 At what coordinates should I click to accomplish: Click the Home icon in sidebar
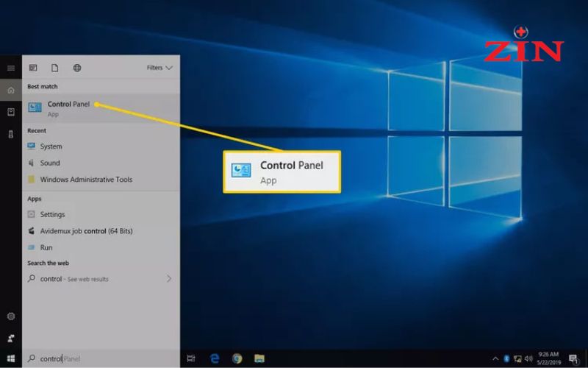tap(11, 90)
